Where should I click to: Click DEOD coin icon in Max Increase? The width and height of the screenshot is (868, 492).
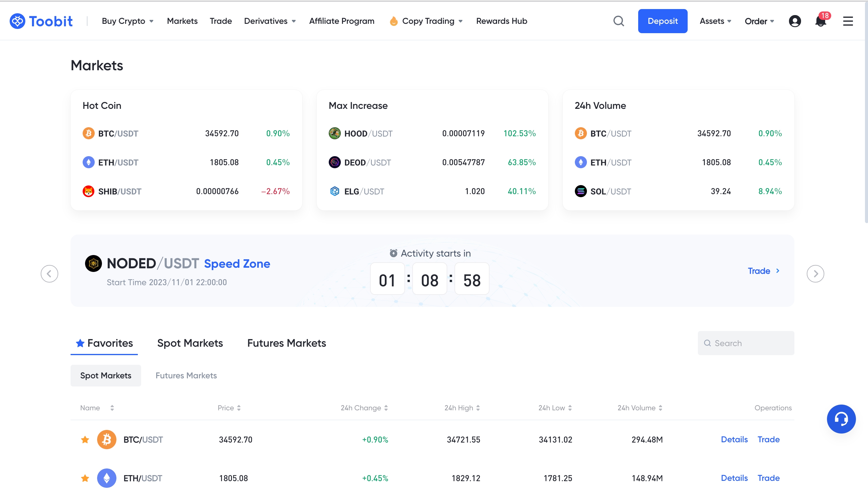tap(335, 162)
